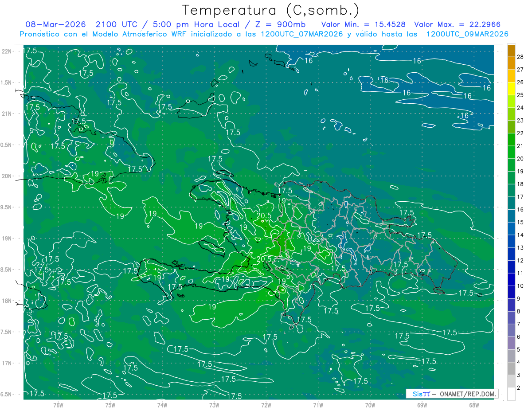
Task: Click the "22N" latitude axis label
Action: (7, 51)
